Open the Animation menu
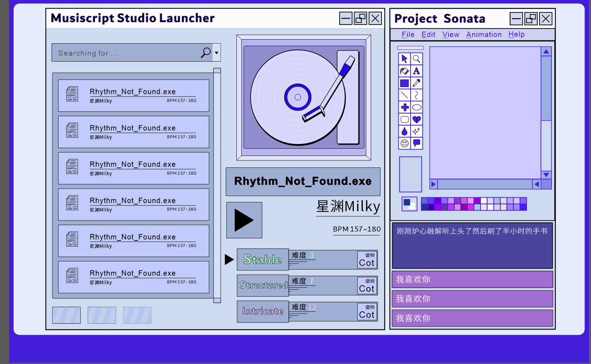The image size is (591, 364). (484, 35)
